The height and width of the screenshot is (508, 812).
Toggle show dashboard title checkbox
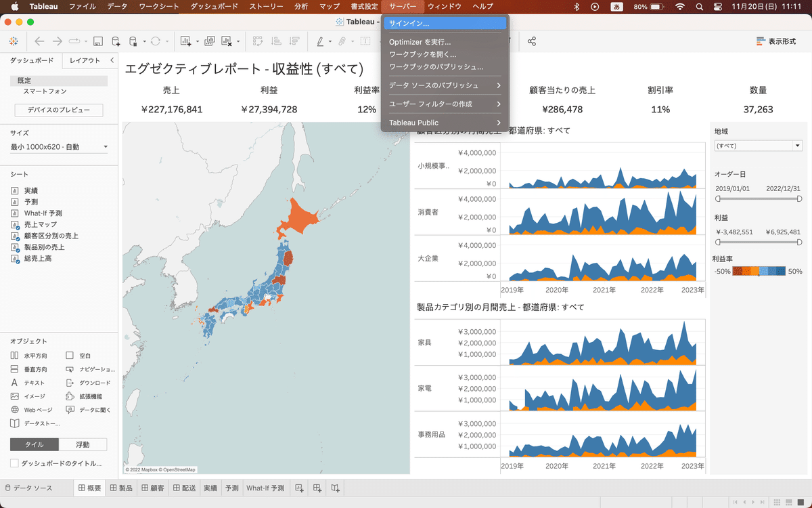[14, 463]
